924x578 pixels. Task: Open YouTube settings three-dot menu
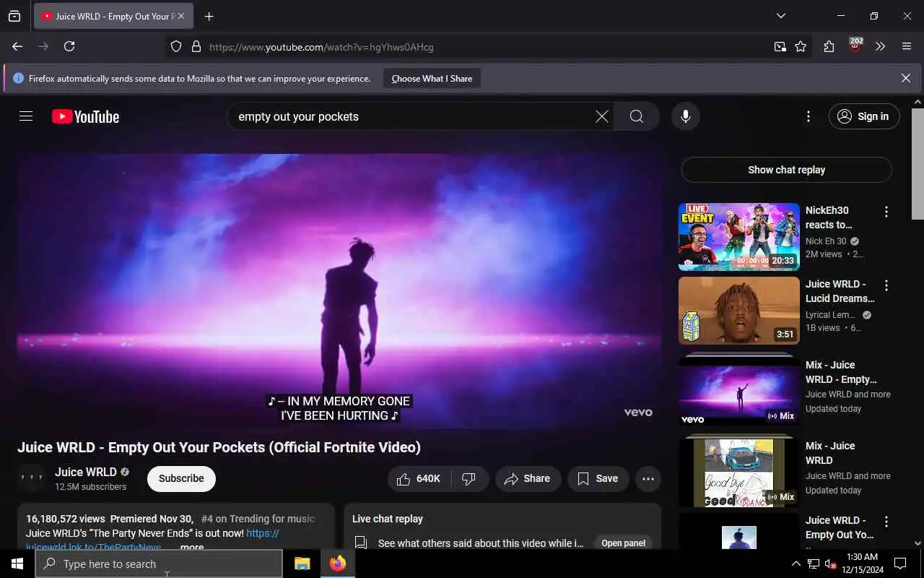click(x=808, y=116)
